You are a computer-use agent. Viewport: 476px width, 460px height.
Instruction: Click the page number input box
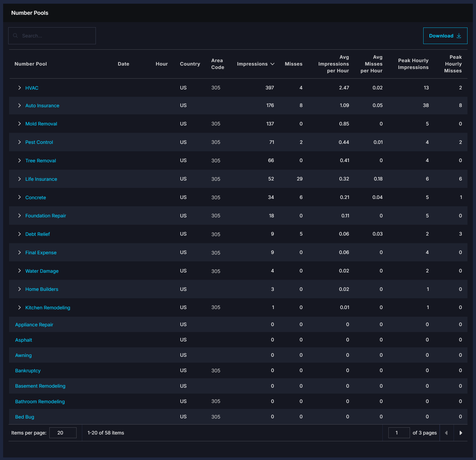(x=399, y=433)
